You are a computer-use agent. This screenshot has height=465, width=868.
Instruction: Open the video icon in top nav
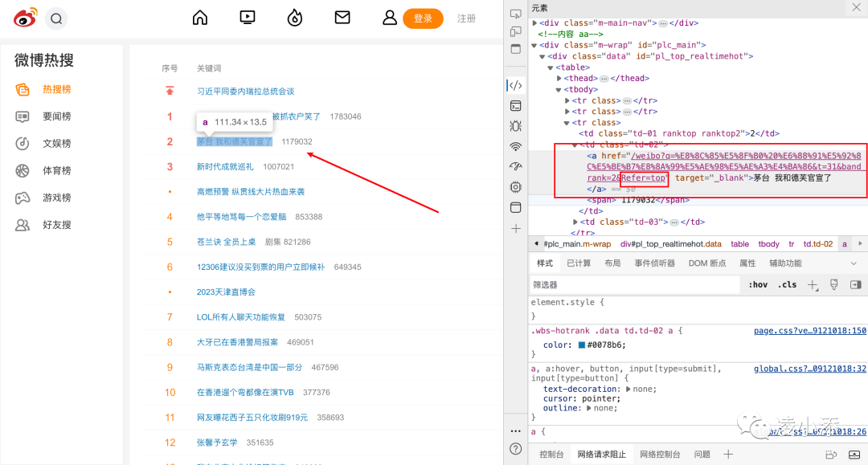coord(248,18)
